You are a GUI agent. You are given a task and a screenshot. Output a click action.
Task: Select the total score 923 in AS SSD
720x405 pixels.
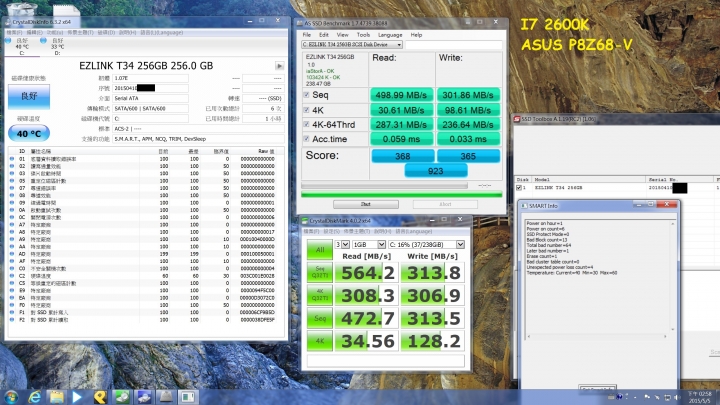click(435, 171)
